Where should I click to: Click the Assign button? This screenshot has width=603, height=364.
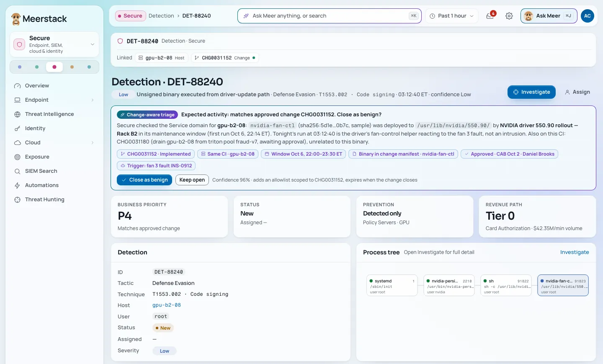[577, 92]
